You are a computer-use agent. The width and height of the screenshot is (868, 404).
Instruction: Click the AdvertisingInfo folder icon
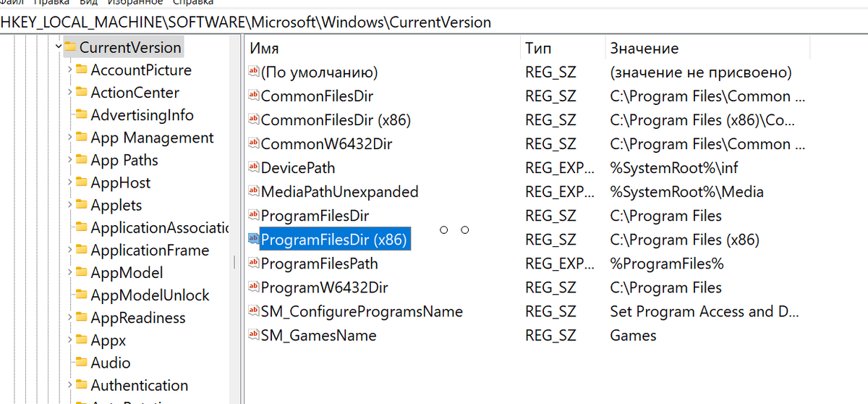82,115
